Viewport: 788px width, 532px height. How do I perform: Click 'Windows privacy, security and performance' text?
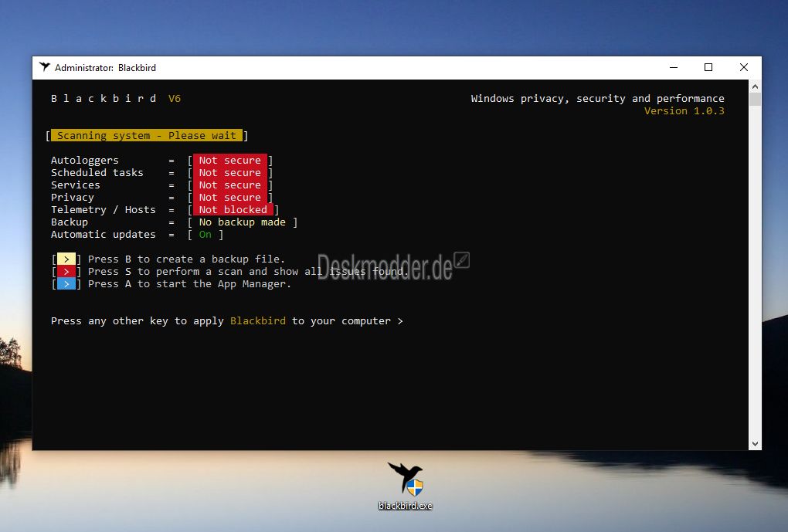597,99
